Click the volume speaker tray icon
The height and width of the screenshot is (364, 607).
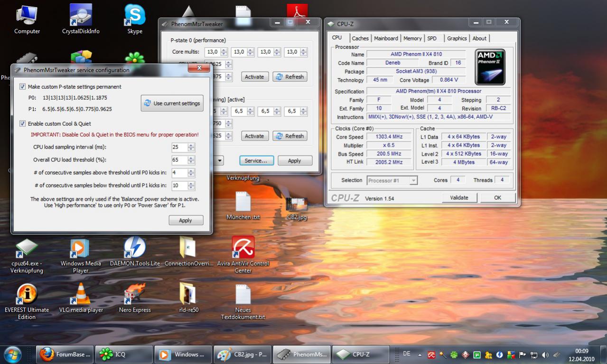coord(545,355)
